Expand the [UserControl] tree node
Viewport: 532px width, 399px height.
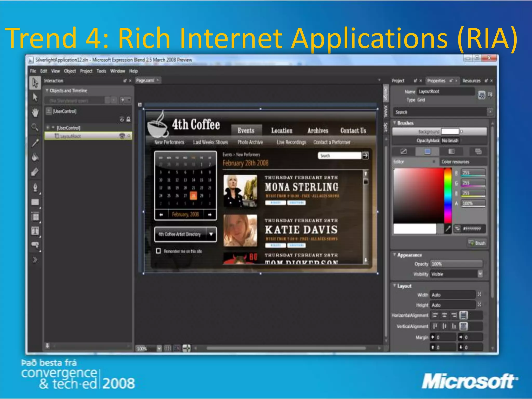[x=48, y=127]
